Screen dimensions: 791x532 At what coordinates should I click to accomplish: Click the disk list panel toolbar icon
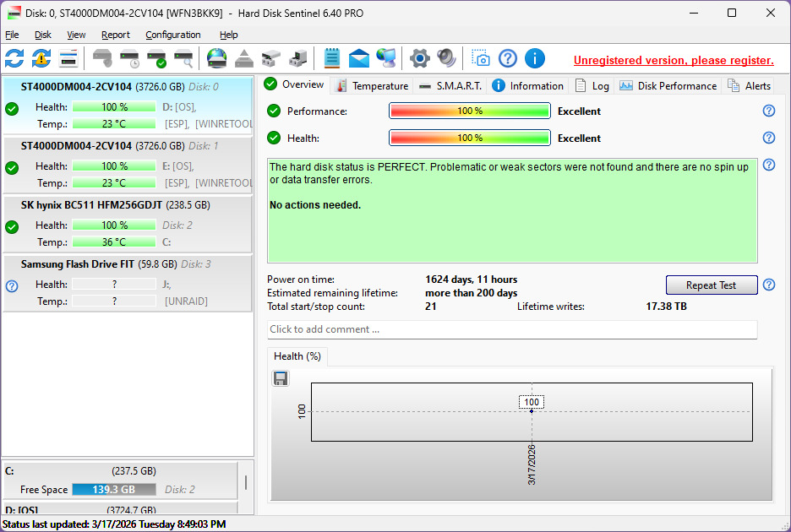(68, 58)
